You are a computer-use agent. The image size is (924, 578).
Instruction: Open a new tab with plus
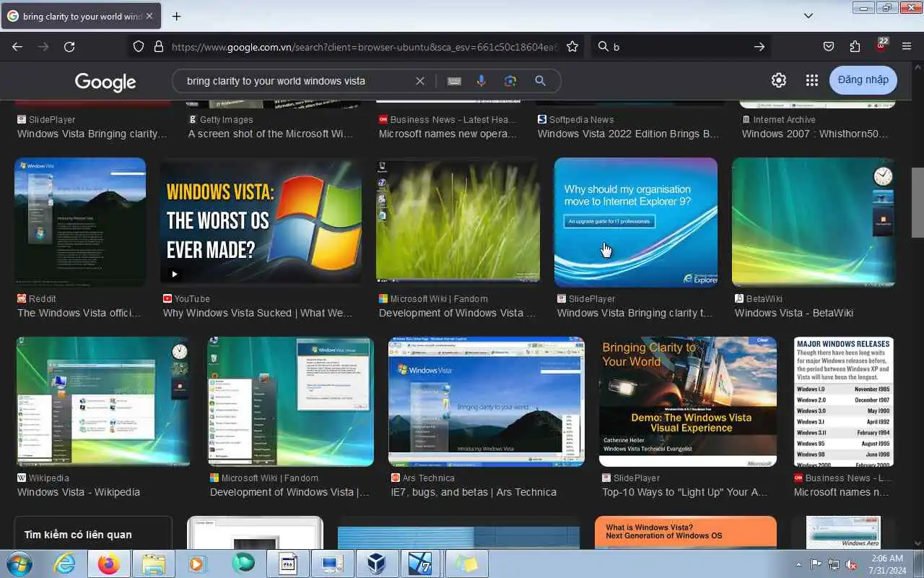pyautogui.click(x=176, y=16)
